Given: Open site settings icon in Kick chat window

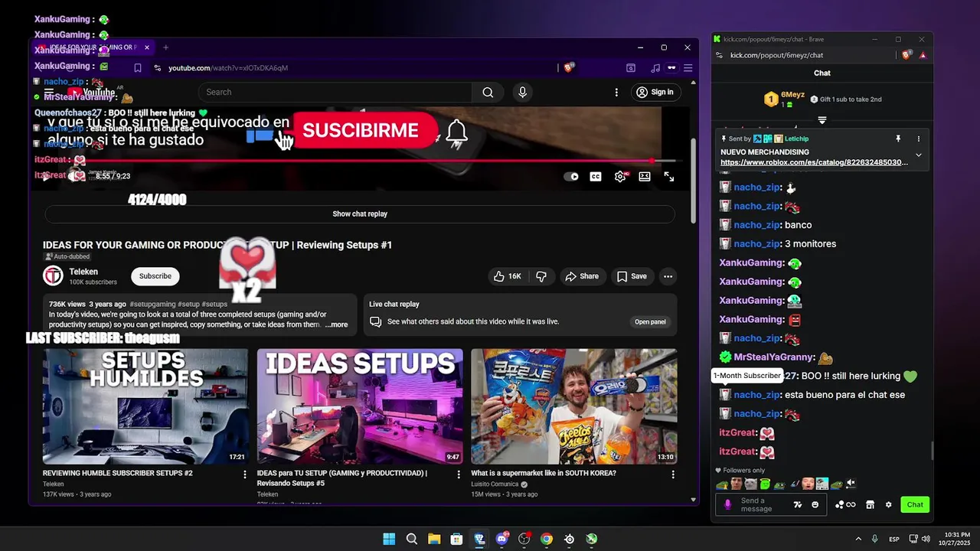Looking at the screenshot, I should (x=719, y=55).
